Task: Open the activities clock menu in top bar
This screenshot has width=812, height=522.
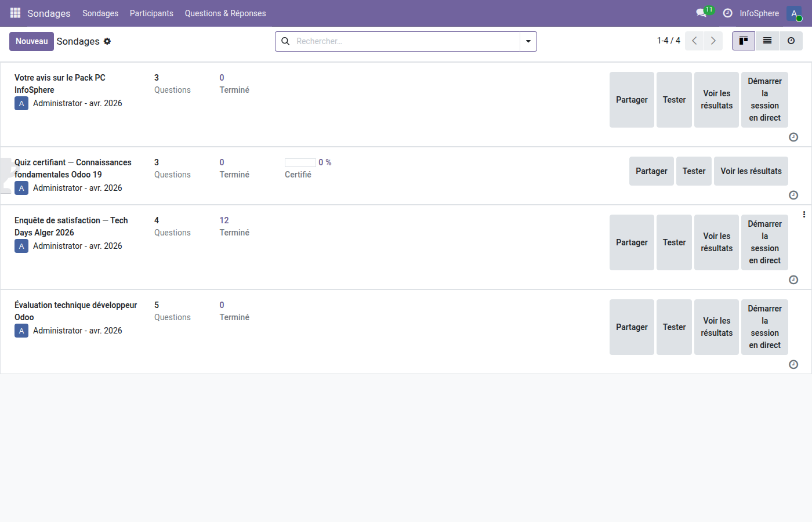Action: tap(727, 13)
